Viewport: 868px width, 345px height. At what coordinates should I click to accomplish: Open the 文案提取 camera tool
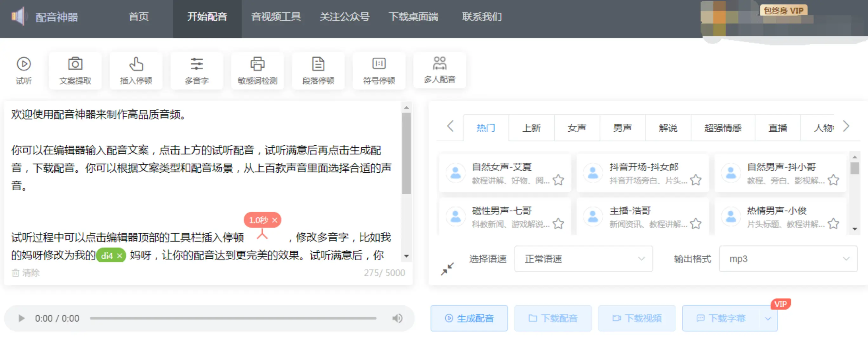click(75, 64)
